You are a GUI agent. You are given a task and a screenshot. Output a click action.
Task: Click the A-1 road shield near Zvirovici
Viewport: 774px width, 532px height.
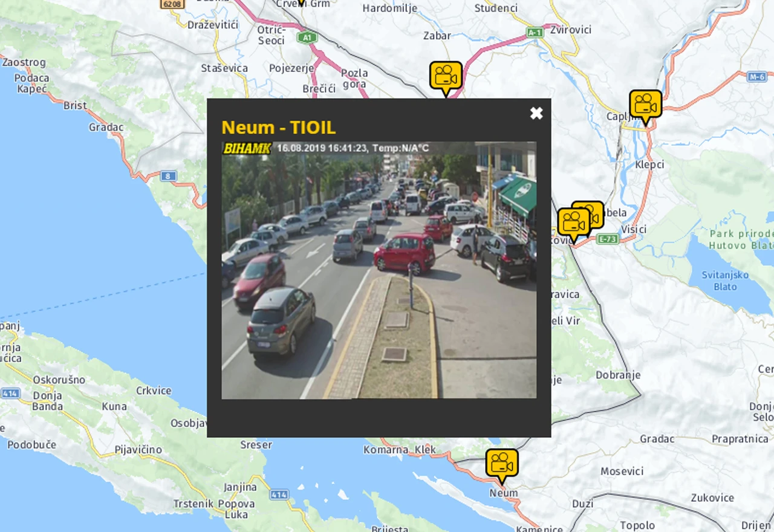point(535,33)
